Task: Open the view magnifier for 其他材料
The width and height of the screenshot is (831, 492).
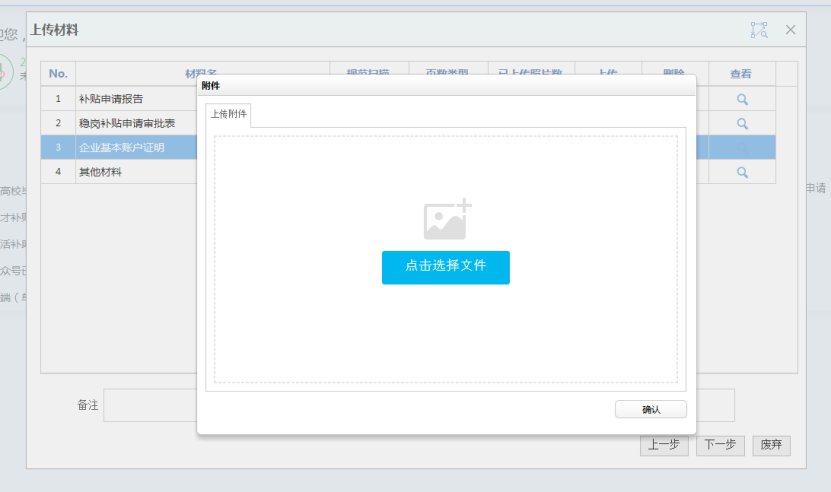Action: (x=742, y=171)
